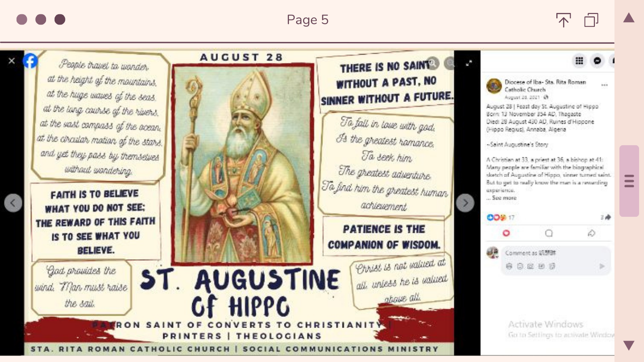Close the Facebook photo viewer
This screenshot has width=644, height=362.
pos(12,61)
